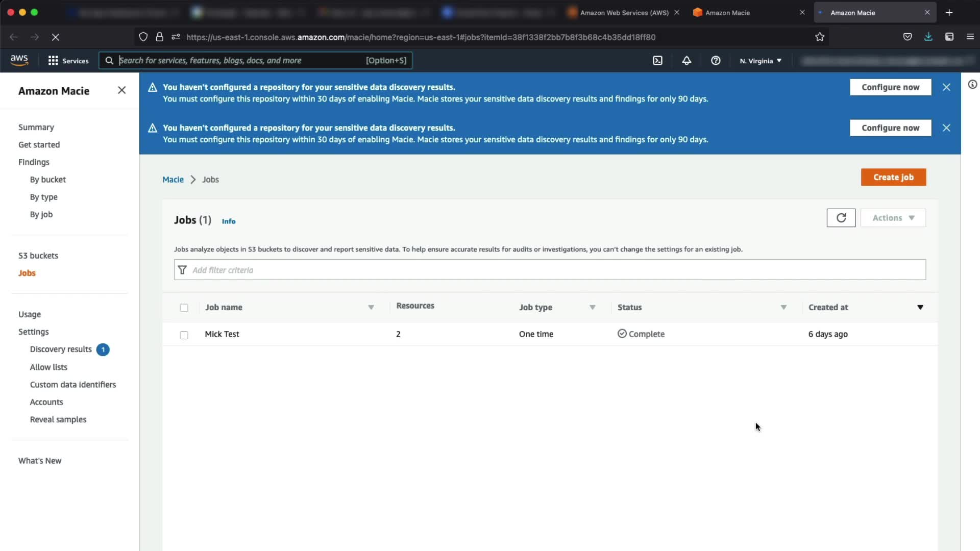Select the Mick Test job checkbox
Viewport: 980px width, 551px height.
click(184, 335)
